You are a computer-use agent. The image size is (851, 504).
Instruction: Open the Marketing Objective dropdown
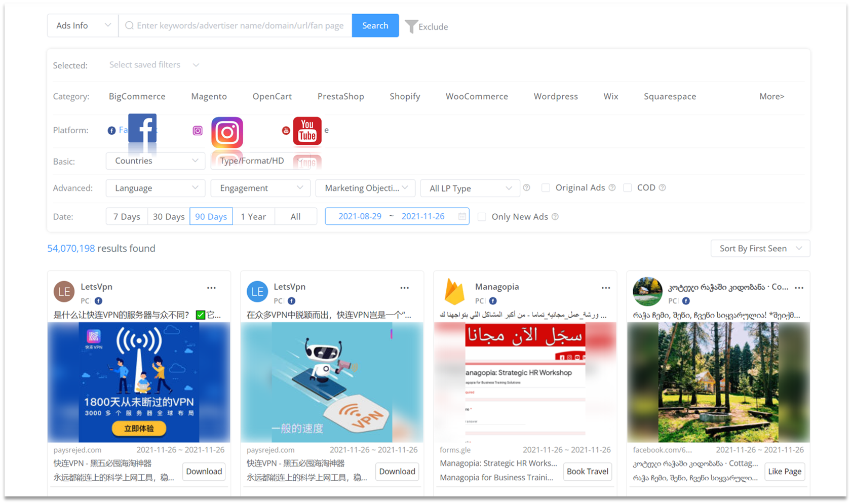(365, 188)
